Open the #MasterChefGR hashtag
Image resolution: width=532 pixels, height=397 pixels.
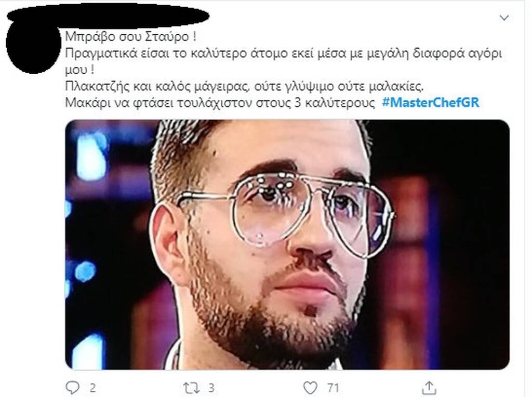click(431, 102)
